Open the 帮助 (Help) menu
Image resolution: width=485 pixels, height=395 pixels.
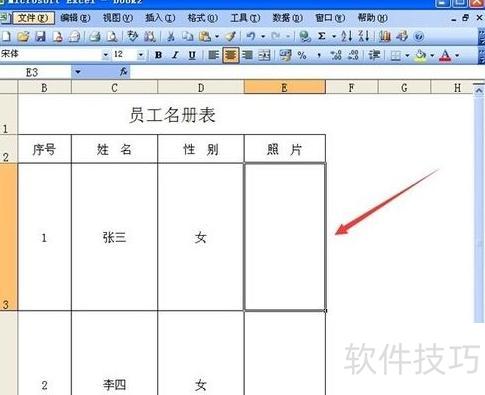click(x=373, y=18)
